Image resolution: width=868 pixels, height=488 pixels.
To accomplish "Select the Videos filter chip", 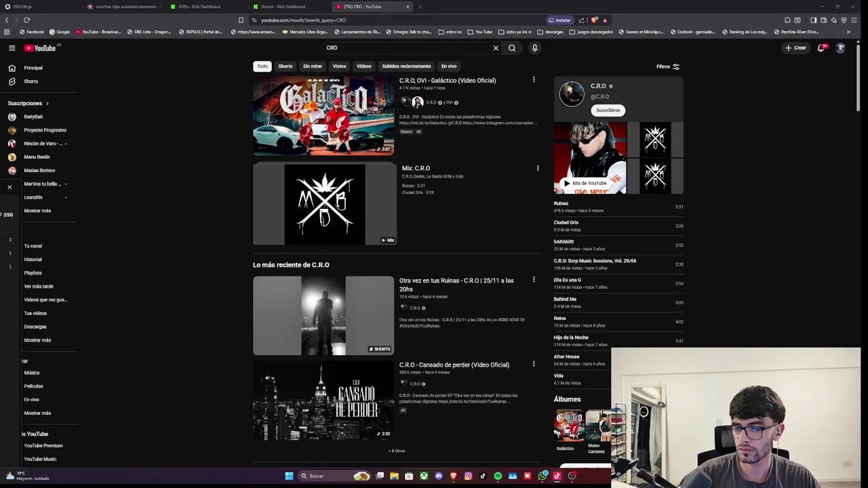I will 364,66.
